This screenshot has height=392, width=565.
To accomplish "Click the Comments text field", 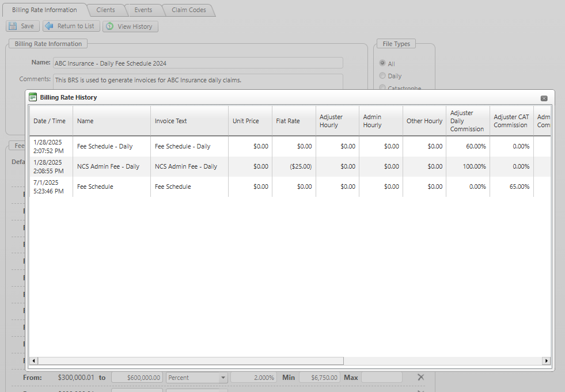I will coord(198,81).
